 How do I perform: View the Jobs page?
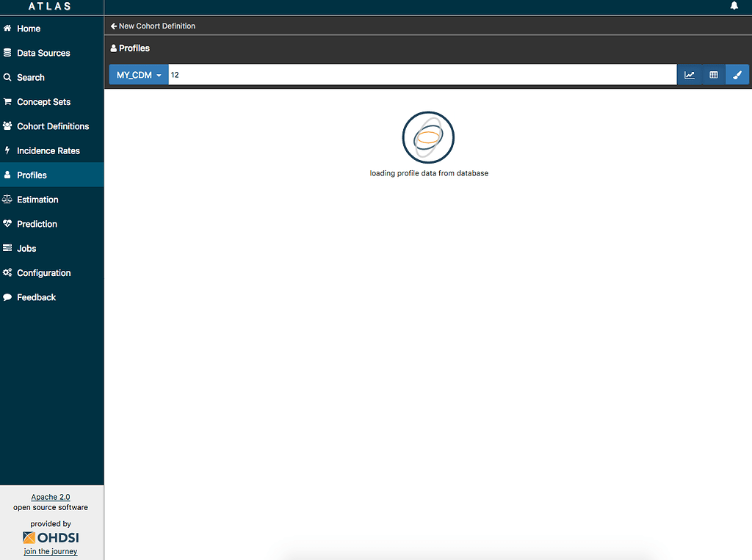pos(28,248)
